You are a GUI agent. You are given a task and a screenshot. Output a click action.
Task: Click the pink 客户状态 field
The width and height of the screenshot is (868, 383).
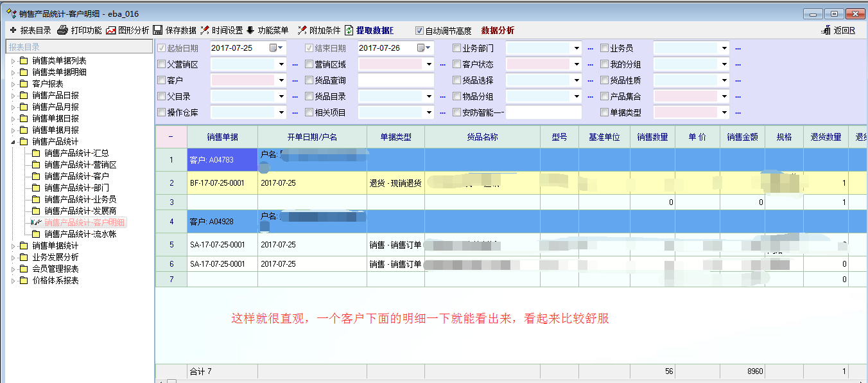[538, 64]
